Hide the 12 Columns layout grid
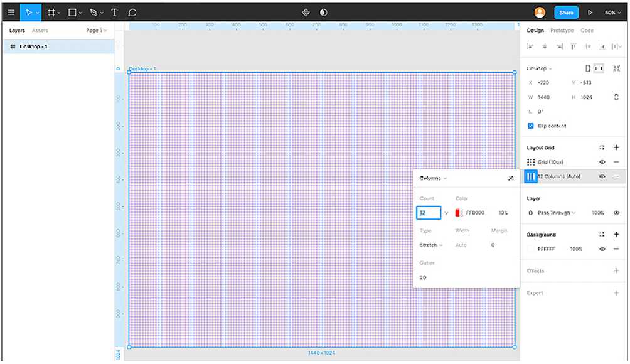Screen dimensions: 630x364 602,176
